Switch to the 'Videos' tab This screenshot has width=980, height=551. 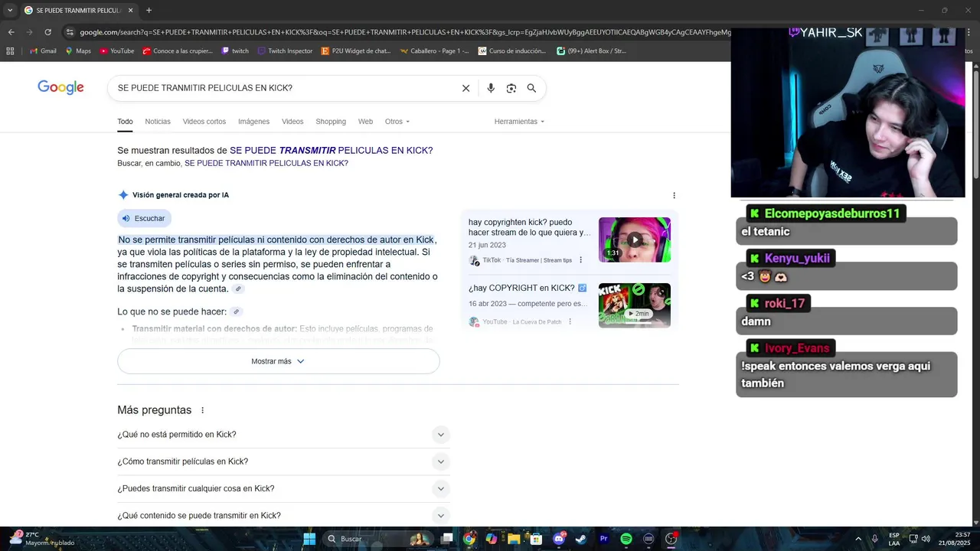point(292,122)
